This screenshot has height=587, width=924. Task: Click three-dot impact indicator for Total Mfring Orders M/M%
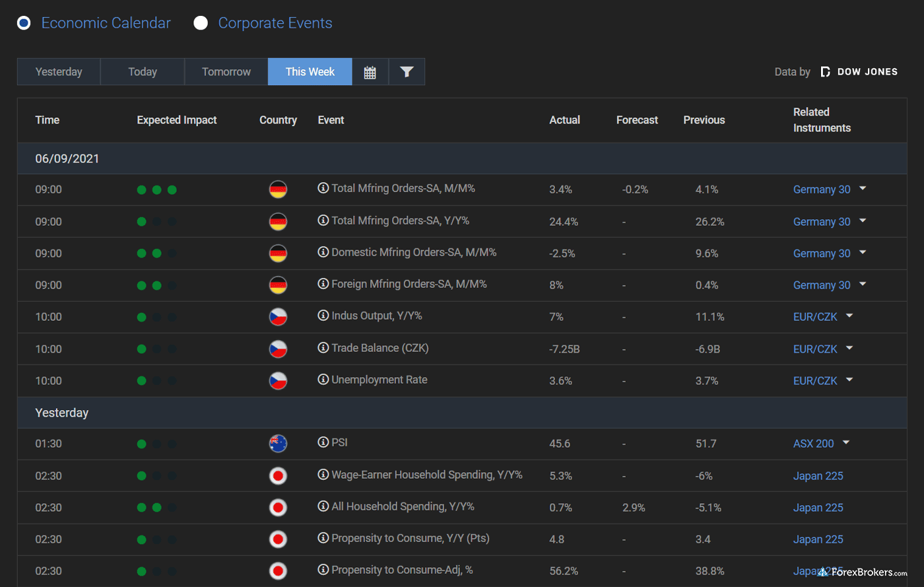(x=156, y=190)
